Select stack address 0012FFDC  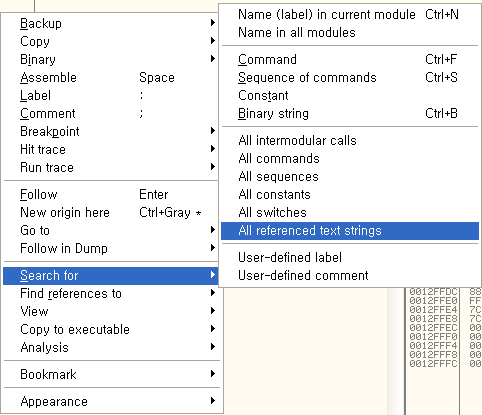pyautogui.click(x=433, y=292)
